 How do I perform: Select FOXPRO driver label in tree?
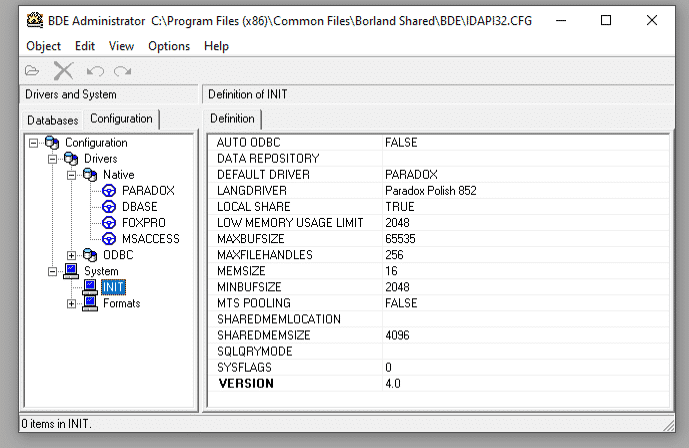tap(144, 223)
